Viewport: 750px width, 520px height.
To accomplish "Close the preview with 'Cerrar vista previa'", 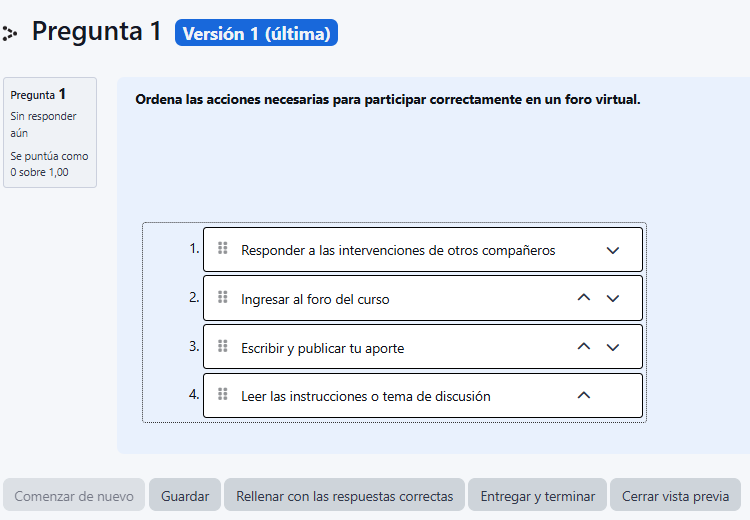I will [x=675, y=496].
